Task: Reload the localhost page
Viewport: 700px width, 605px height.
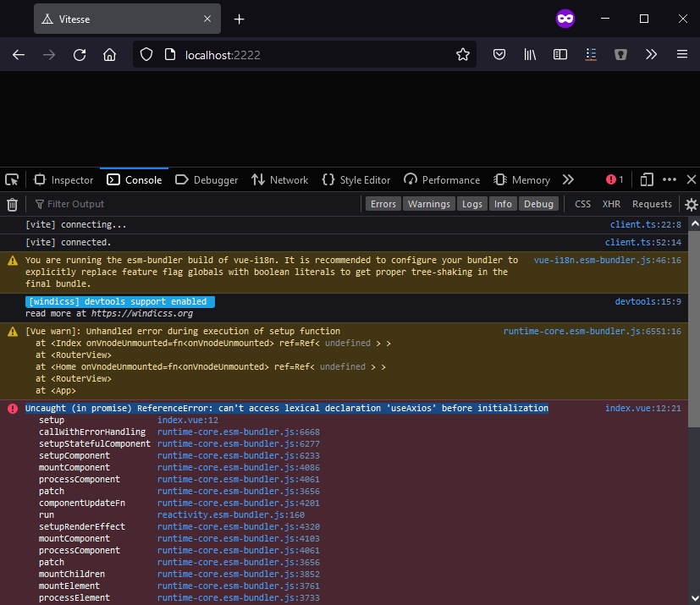Action: point(79,54)
